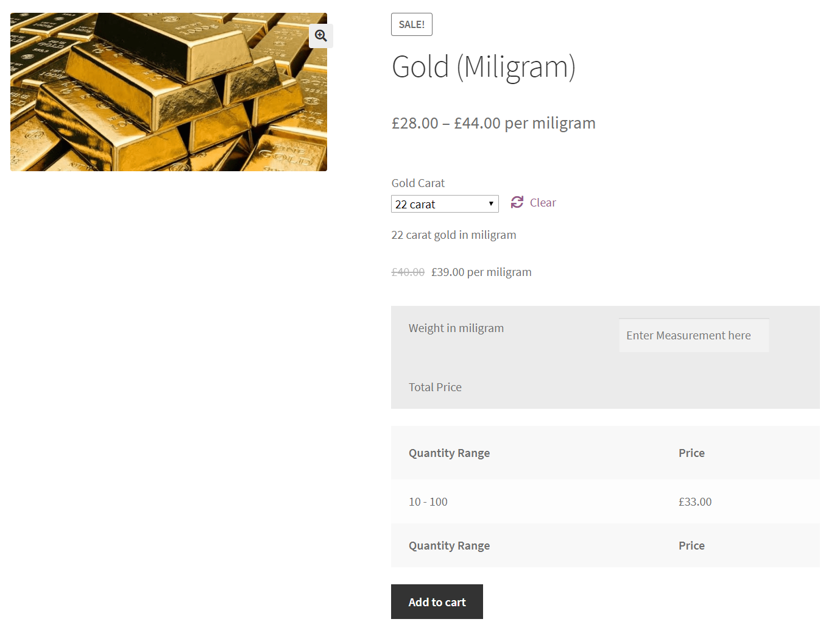The width and height of the screenshot is (837, 644).
Task: Select the 10 - 100 quantity range row
Action: pyautogui.click(x=428, y=502)
